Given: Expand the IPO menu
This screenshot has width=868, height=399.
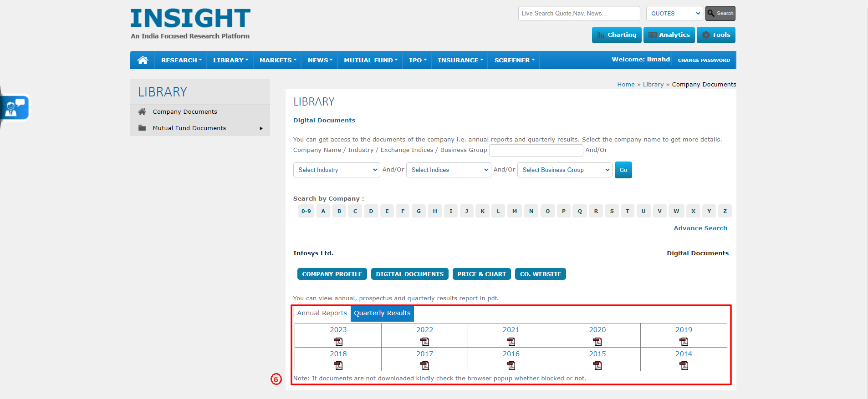Looking at the screenshot, I should point(418,60).
